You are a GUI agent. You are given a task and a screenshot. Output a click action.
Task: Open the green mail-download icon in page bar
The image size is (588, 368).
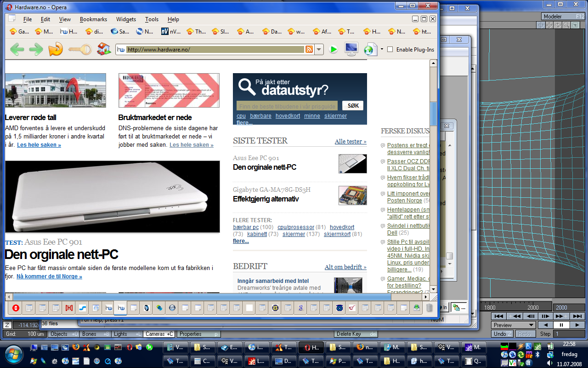[416, 308]
